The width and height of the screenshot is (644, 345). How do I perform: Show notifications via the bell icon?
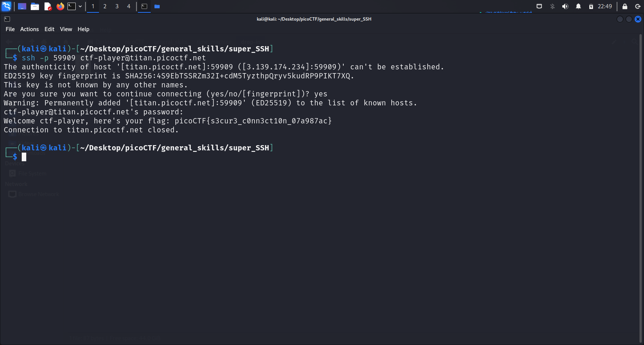[x=578, y=6]
